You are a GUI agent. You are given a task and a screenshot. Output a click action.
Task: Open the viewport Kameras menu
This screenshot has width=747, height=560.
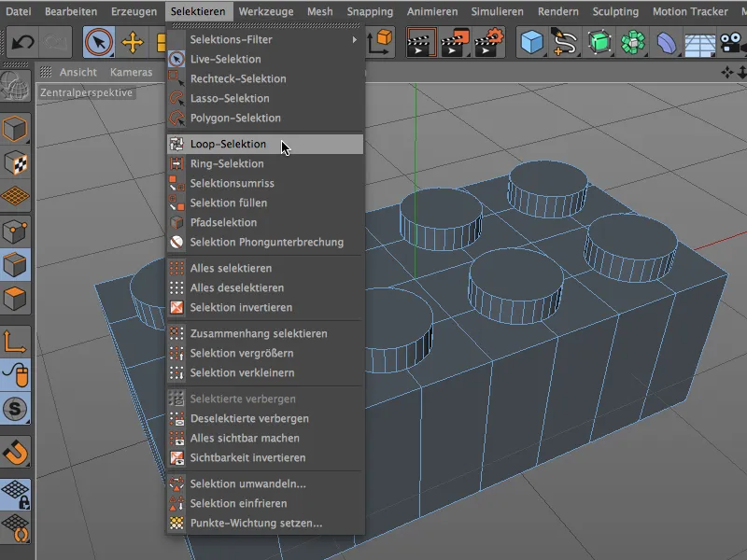click(131, 72)
